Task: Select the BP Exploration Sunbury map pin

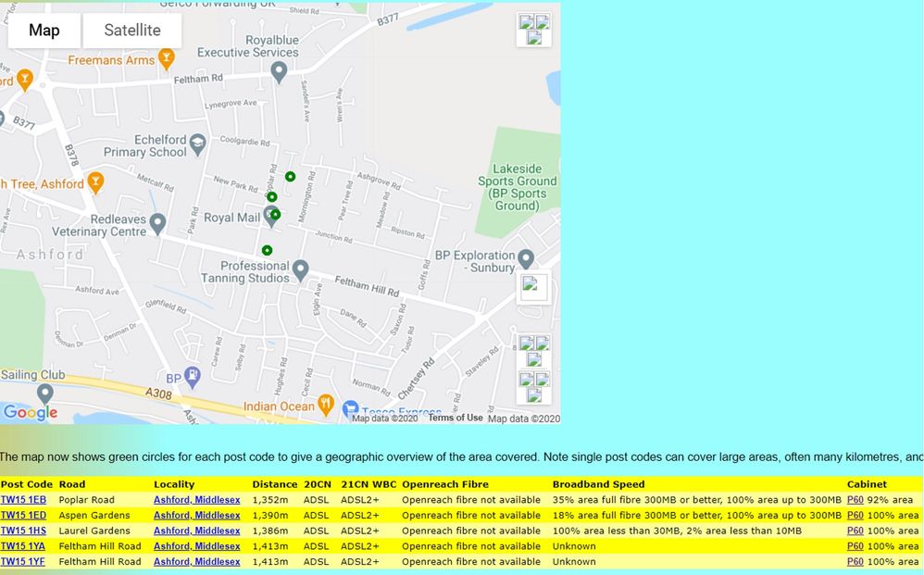Action: pyautogui.click(x=526, y=259)
